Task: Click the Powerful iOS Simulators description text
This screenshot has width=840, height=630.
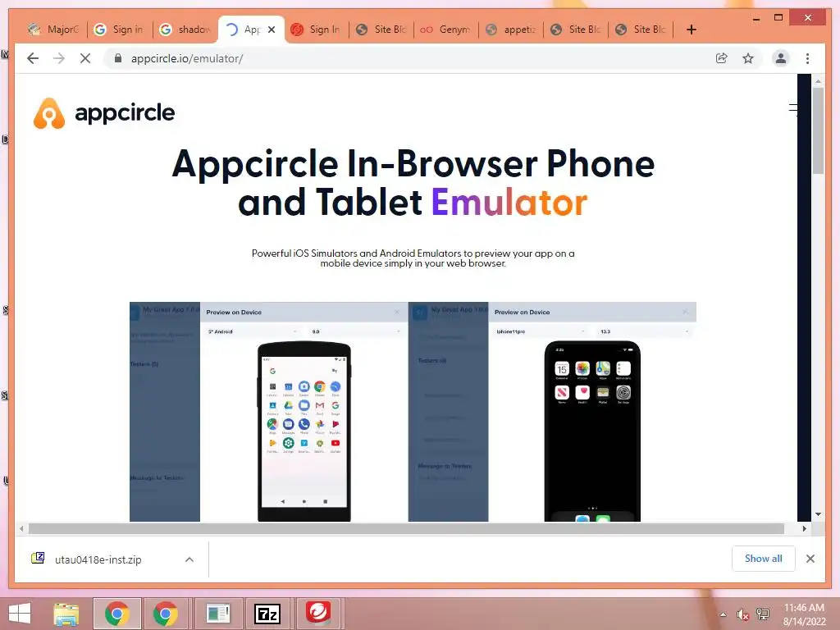Action: click(x=413, y=258)
